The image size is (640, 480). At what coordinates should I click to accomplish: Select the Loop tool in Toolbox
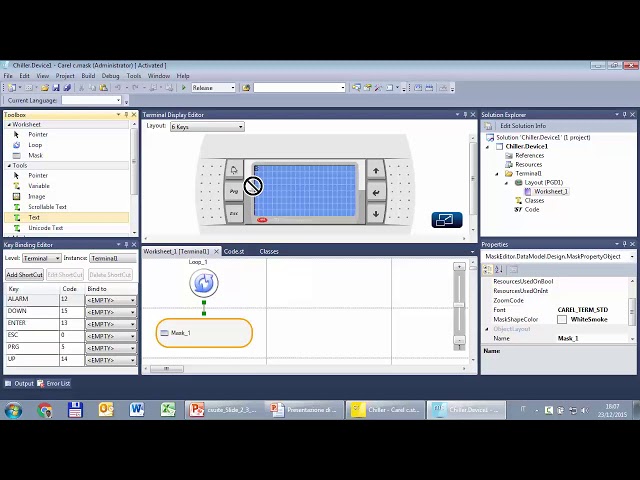[x=35, y=145]
